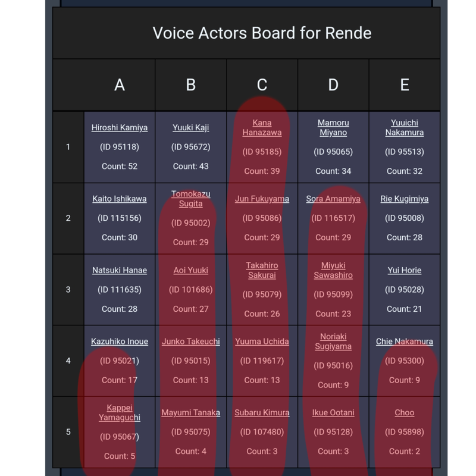Open Yuuma Uchida's page
The width and height of the screenshot is (476, 476).
click(262, 341)
